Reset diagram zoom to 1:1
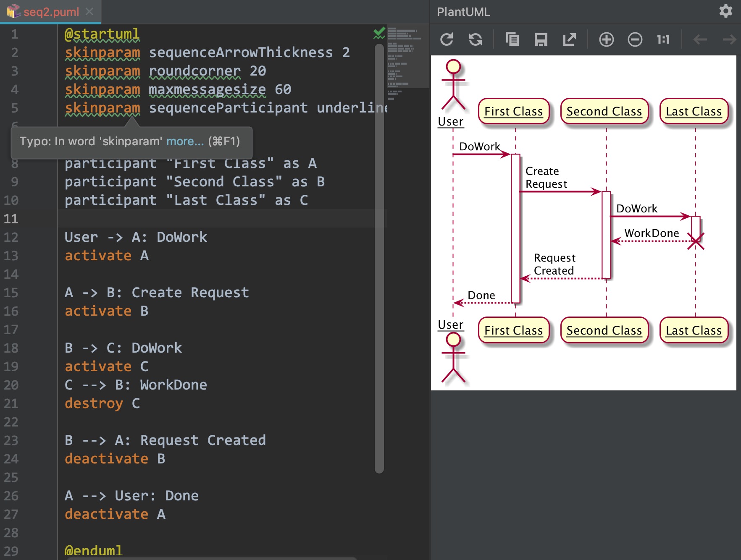741x560 pixels. 663,39
